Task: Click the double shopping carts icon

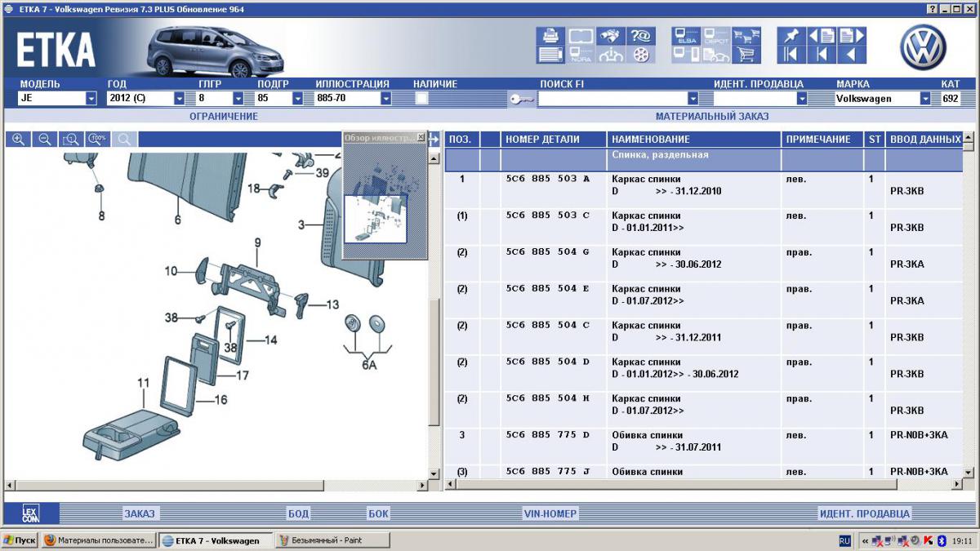Action: 745,36
